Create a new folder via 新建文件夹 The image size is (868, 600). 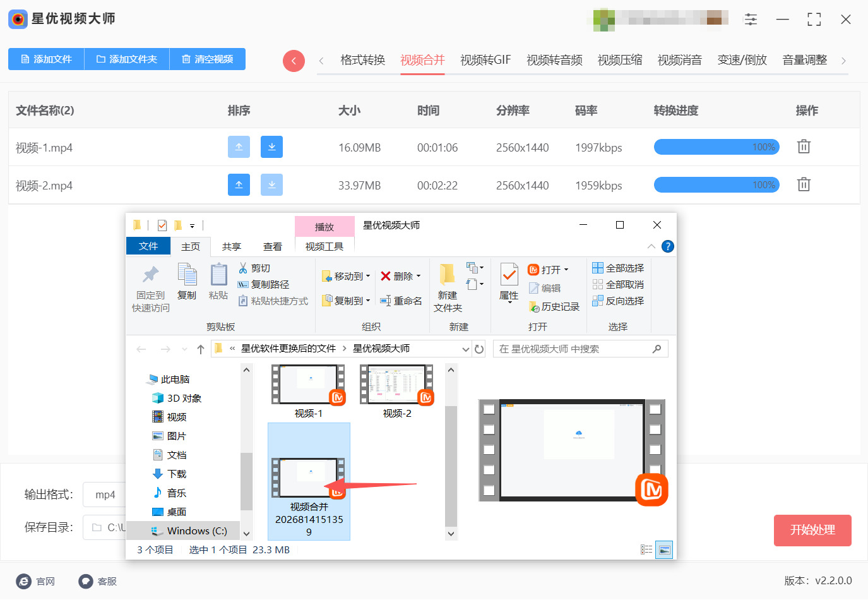click(x=448, y=289)
